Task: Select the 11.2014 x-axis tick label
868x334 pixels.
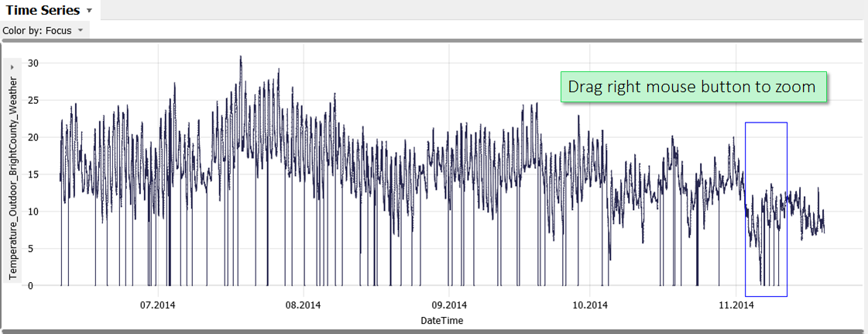Action: [735, 305]
